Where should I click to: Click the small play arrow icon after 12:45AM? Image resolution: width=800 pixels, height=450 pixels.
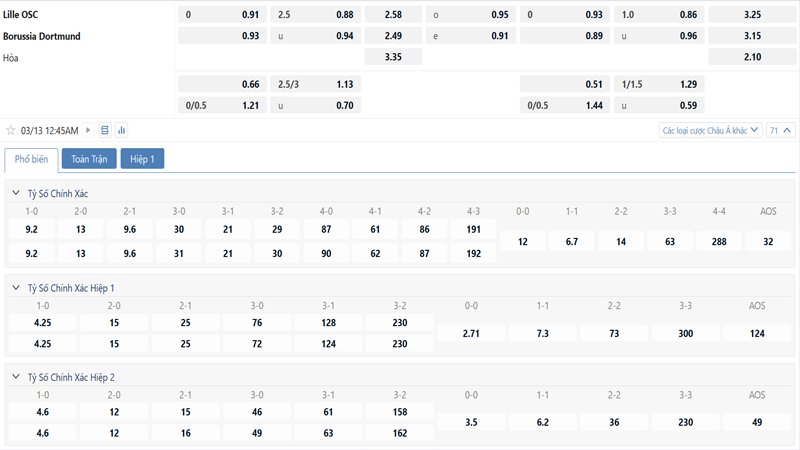pos(89,130)
